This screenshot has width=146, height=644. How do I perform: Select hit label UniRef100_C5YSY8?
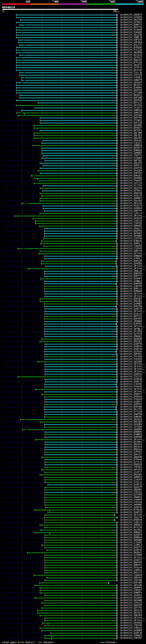click(131, 75)
